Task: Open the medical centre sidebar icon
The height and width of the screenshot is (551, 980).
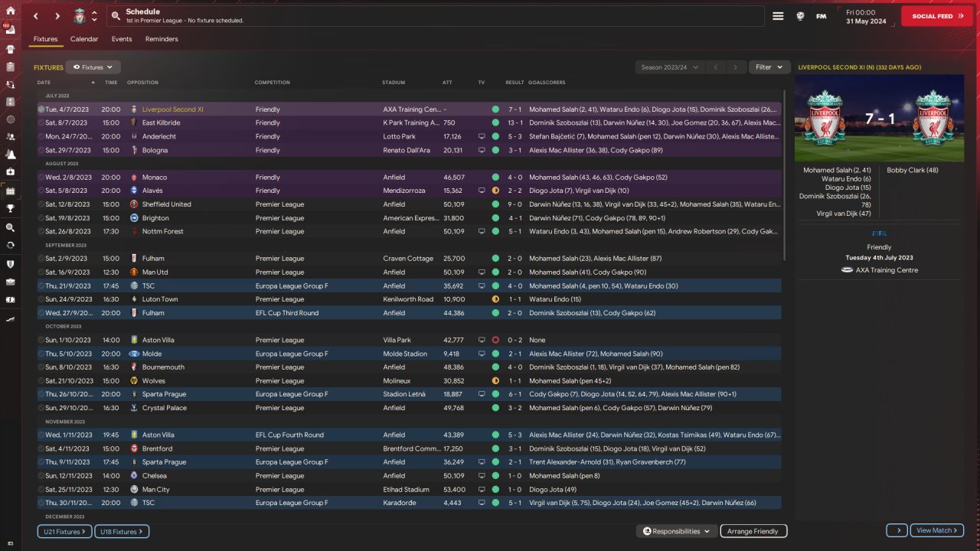Action: [11, 173]
